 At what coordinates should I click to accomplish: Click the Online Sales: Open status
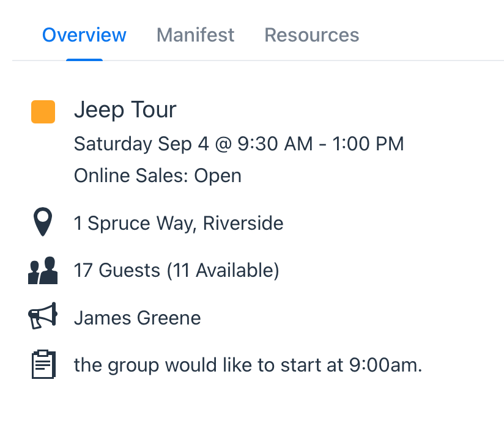158,175
